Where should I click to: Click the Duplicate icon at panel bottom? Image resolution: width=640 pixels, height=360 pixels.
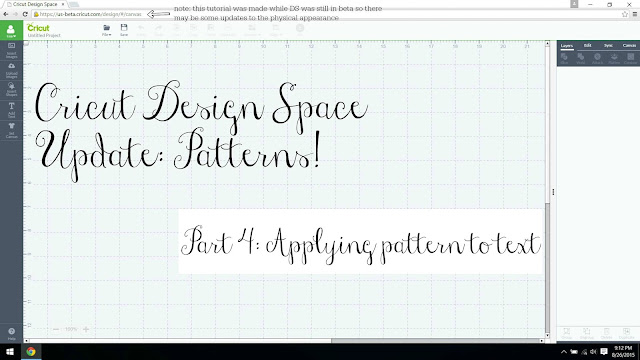coord(627,333)
